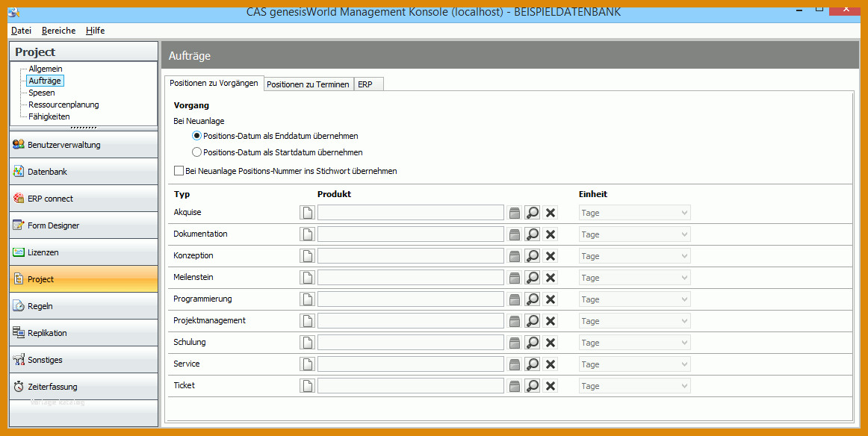This screenshot has height=436, width=868.
Task: Search product with magnifier in Schulung row
Action: click(533, 343)
